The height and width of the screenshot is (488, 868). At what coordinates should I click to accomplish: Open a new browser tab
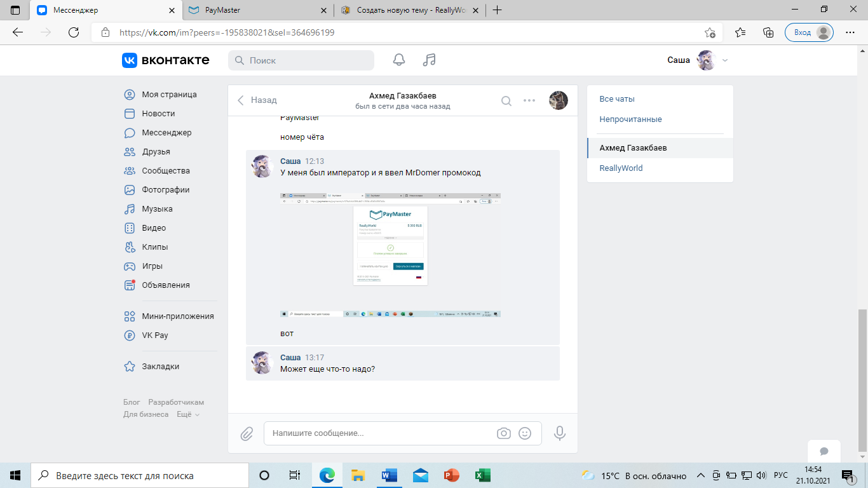[x=498, y=10]
